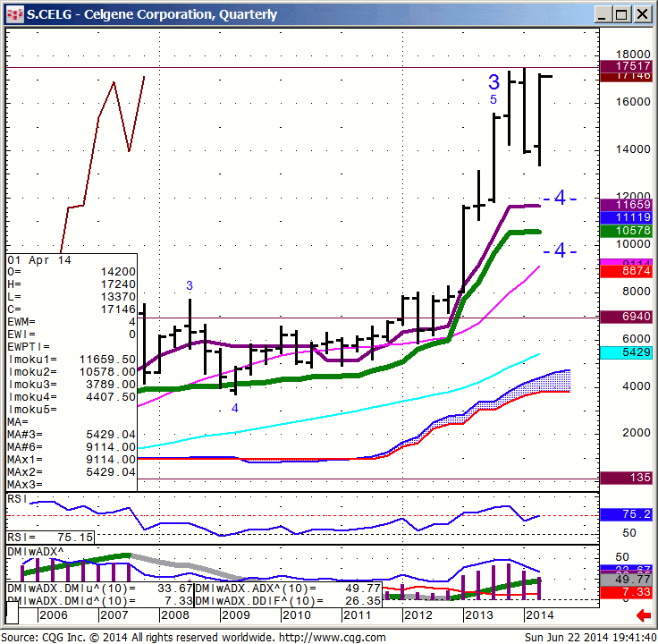Click the EWM= 4 value row

pos(72,322)
